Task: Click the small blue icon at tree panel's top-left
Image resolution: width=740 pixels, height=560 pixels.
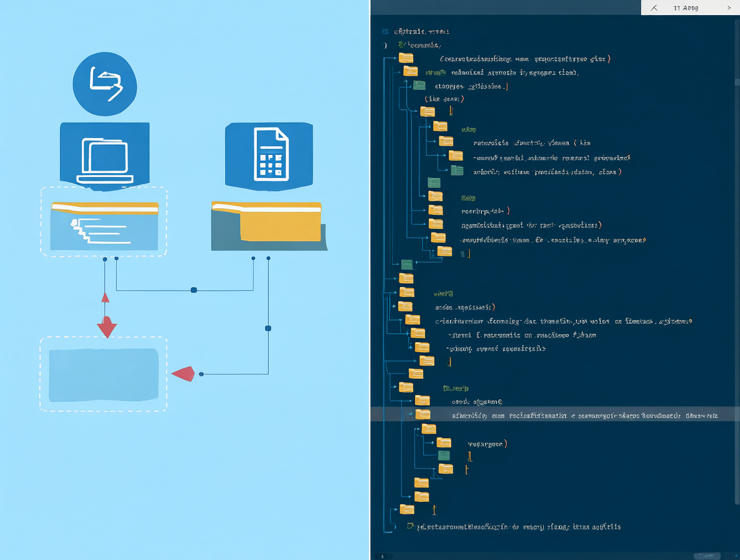Action: tap(385, 32)
